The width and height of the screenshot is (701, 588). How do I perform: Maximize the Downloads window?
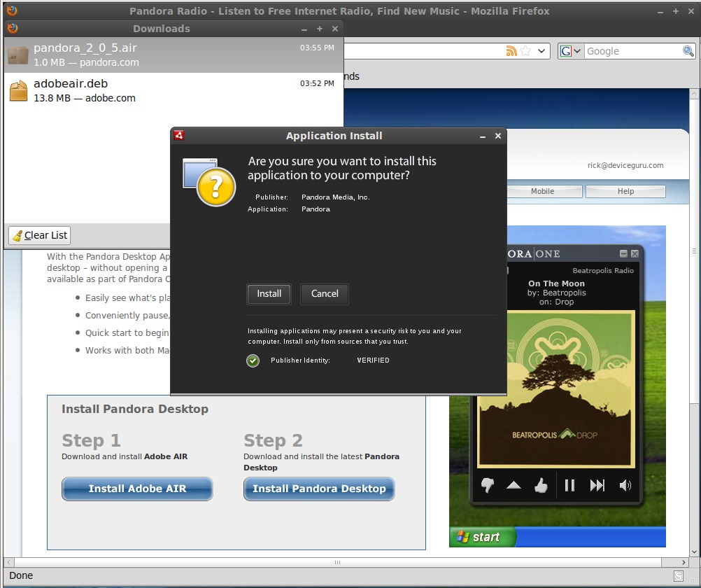[320, 29]
